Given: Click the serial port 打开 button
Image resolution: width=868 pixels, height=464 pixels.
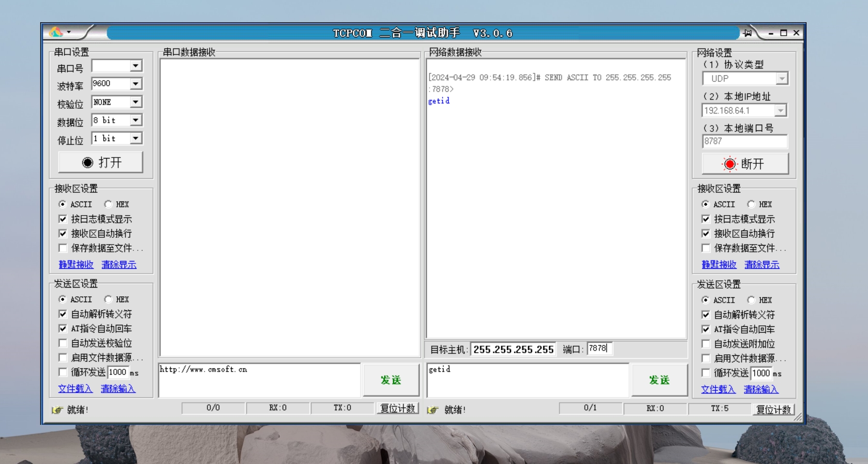Looking at the screenshot, I should [x=101, y=162].
